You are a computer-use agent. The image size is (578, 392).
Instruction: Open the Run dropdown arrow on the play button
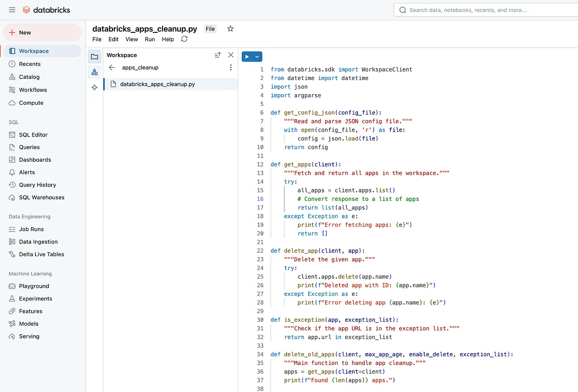click(x=257, y=56)
